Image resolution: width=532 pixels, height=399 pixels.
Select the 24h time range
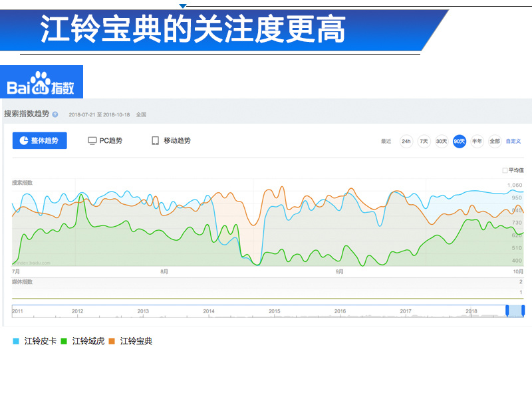406,141
